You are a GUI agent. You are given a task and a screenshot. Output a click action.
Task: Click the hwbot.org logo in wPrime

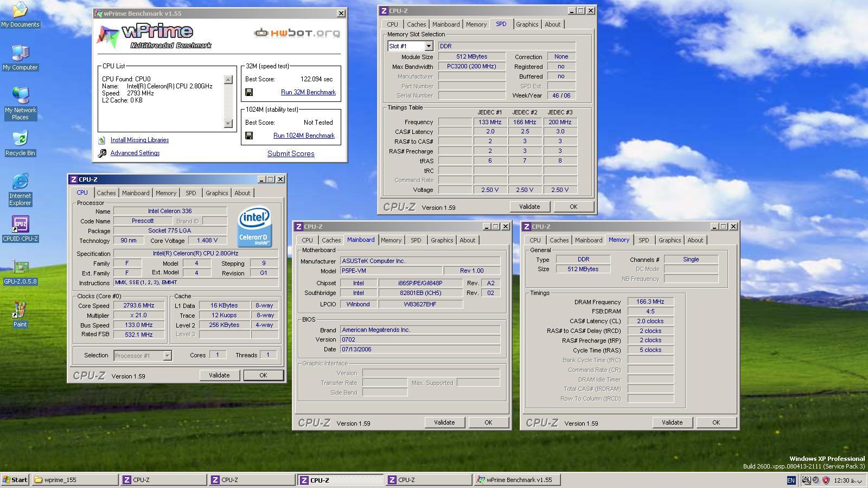(297, 33)
